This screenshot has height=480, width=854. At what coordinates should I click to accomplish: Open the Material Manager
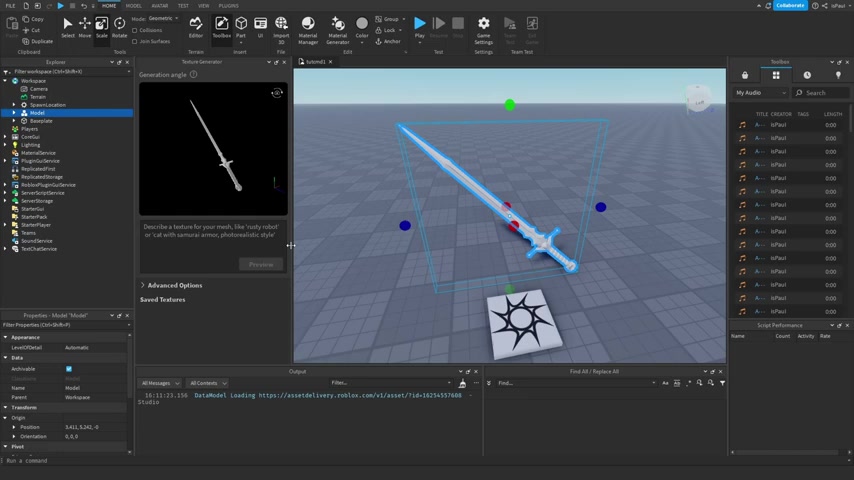(308, 30)
